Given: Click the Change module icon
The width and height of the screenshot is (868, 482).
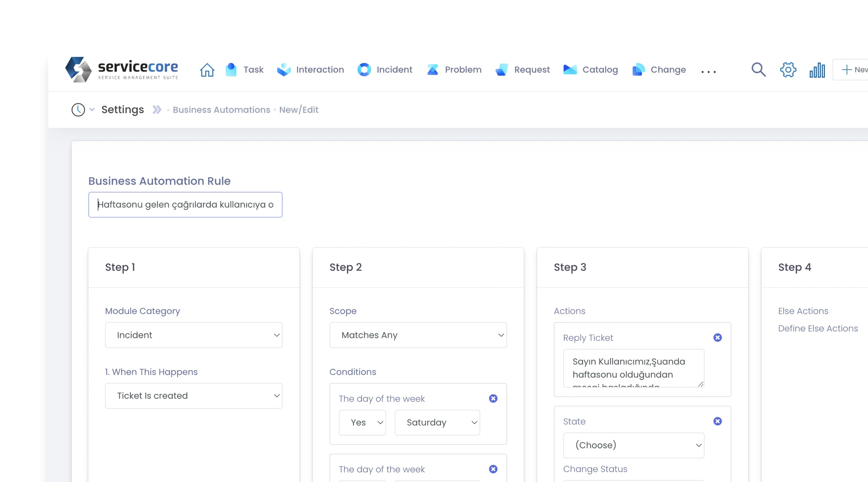Looking at the screenshot, I should click(x=639, y=70).
